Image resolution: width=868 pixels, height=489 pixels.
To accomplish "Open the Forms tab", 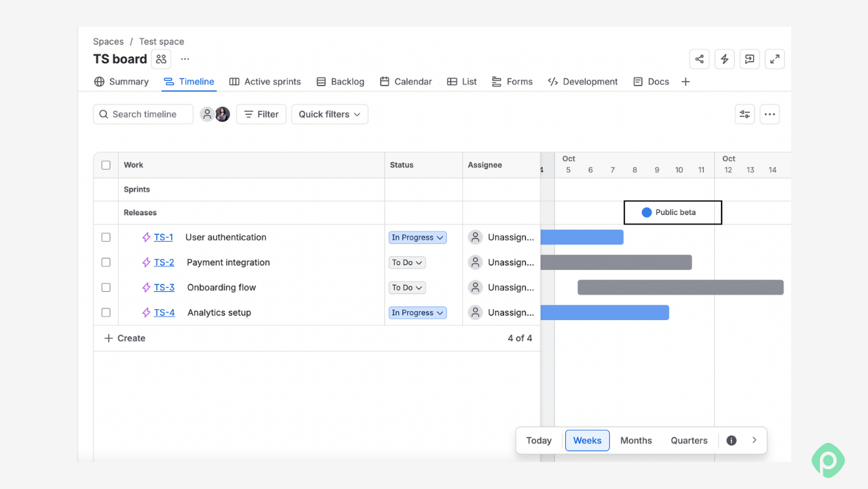I will click(x=512, y=82).
